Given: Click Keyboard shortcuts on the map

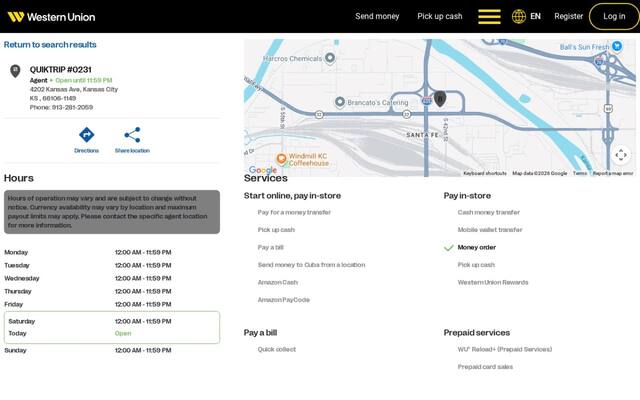Looking at the screenshot, I should [x=485, y=173].
